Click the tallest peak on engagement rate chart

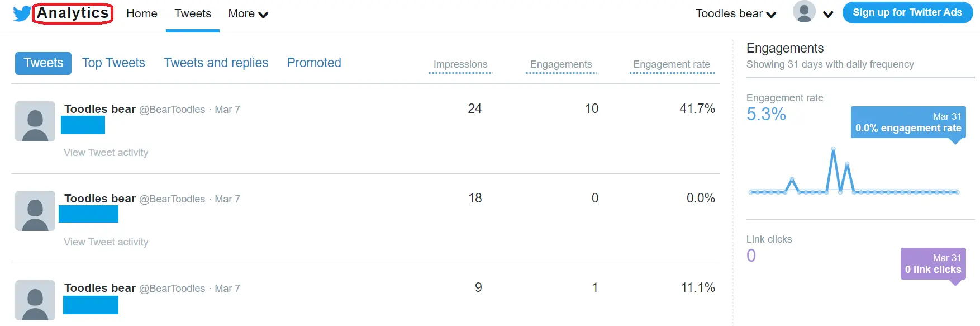[x=834, y=149]
